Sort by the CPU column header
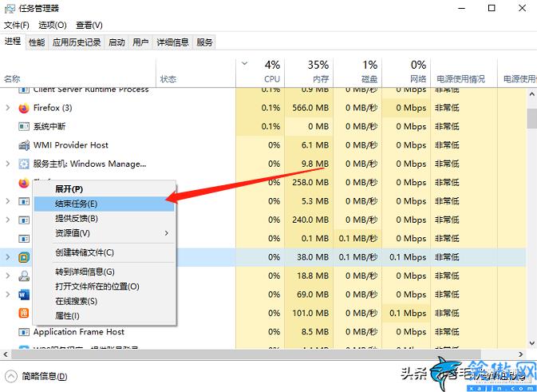 coord(260,73)
